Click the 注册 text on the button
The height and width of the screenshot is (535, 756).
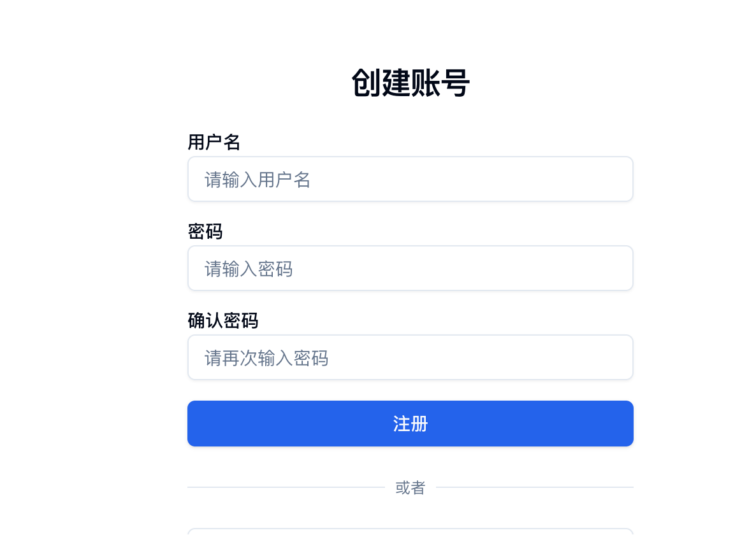tap(411, 424)
